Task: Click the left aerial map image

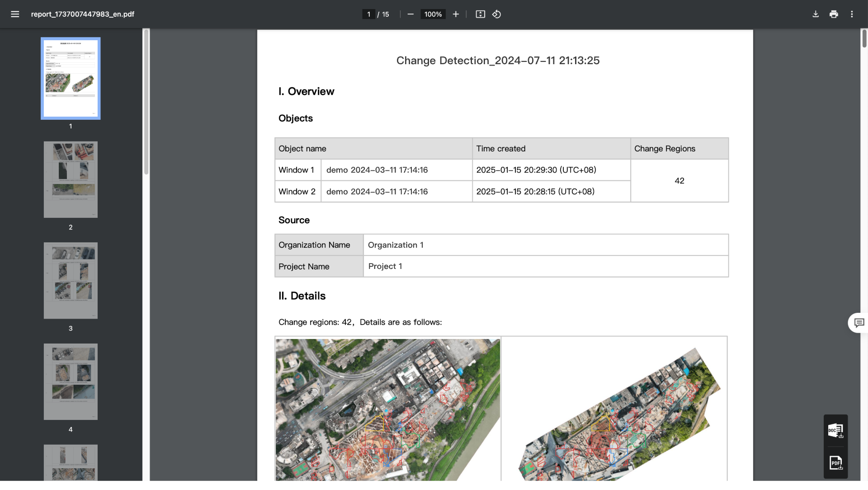Action: pyautogui.click(x=387, y=410)
